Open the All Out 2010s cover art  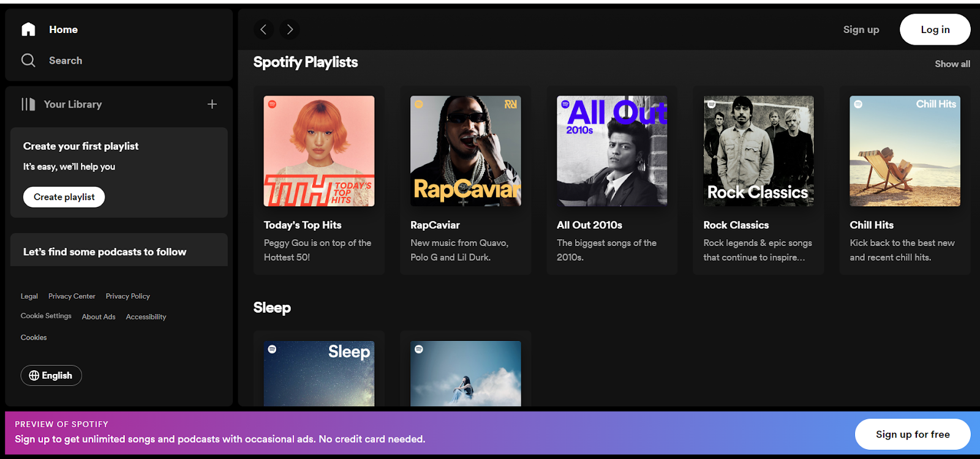(612, 151)
